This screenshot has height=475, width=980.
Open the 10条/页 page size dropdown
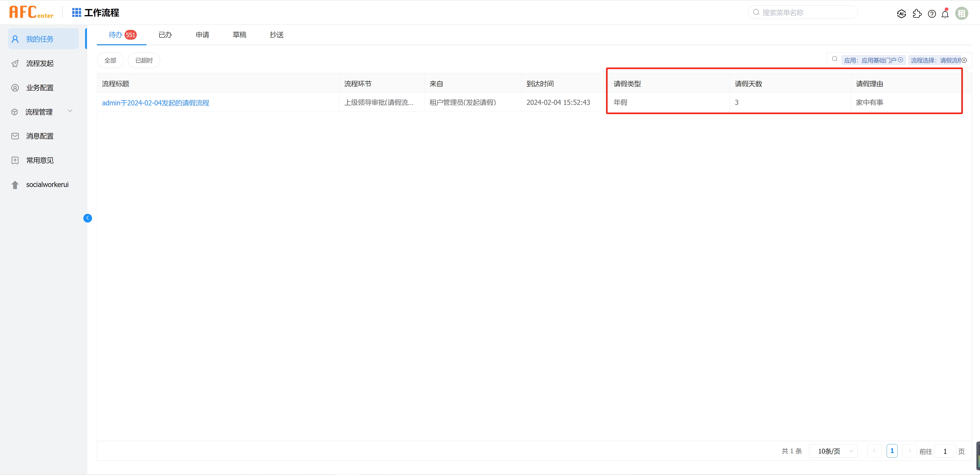click(833, 451)
